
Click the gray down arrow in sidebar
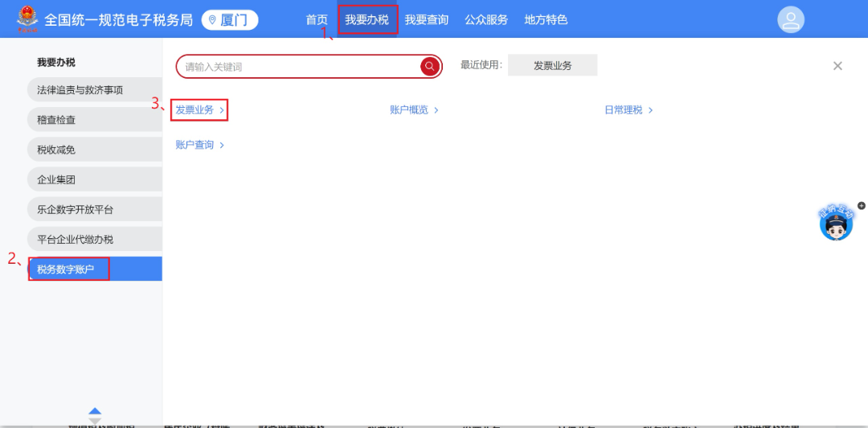[95, 421]
